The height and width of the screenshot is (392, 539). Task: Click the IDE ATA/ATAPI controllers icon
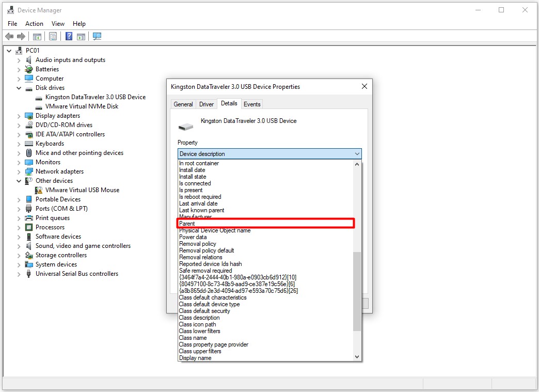(x=29, y=134)
